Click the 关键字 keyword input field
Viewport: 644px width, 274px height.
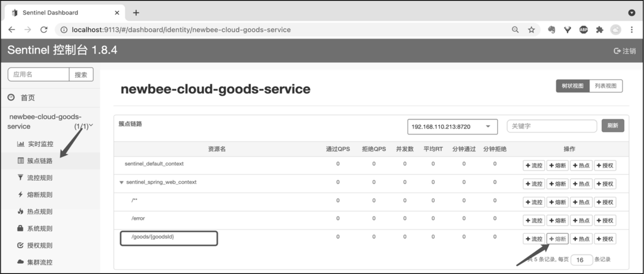[x=552, y=126]
